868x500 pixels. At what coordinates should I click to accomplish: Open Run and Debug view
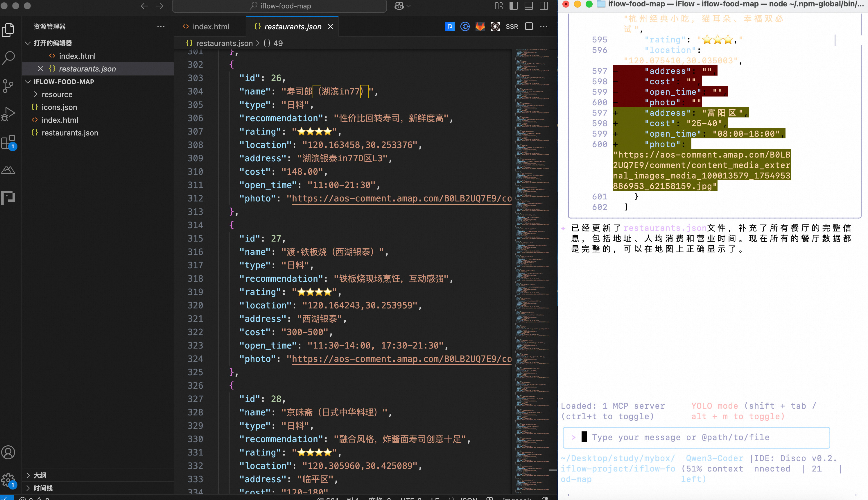click(x=8, y=114)
